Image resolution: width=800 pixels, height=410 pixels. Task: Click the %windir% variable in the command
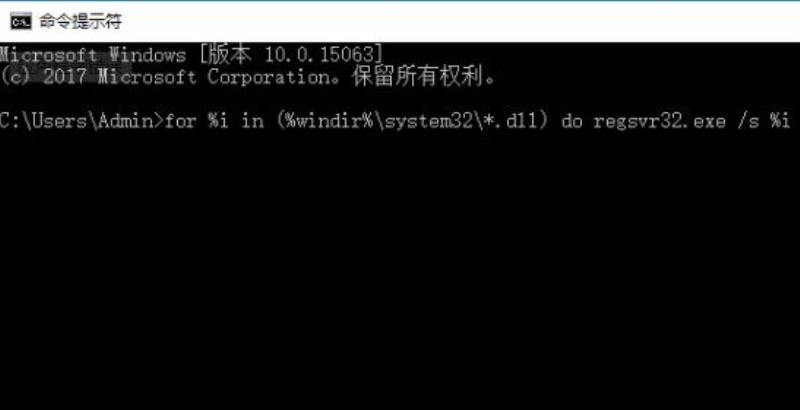(x=329, y=121)
